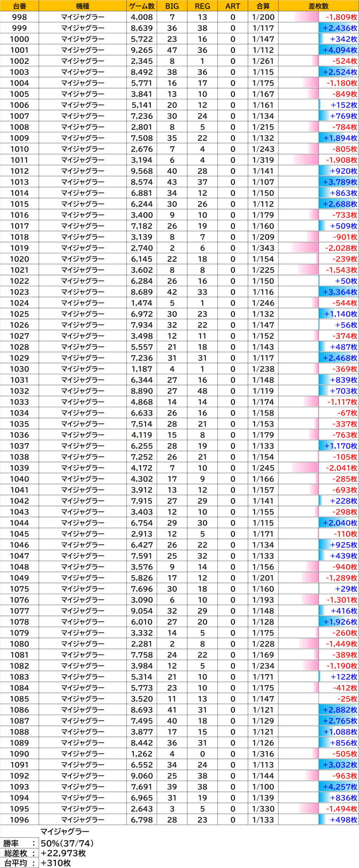Click the +4,257枚 difference value
The height and width of the screenshot is (868, 359).
point(339,787)
